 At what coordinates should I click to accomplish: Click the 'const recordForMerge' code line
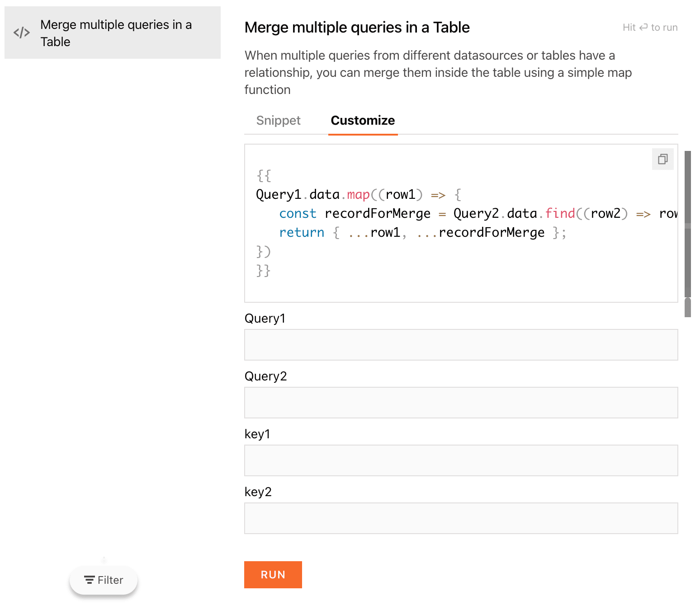pos(452,214)
